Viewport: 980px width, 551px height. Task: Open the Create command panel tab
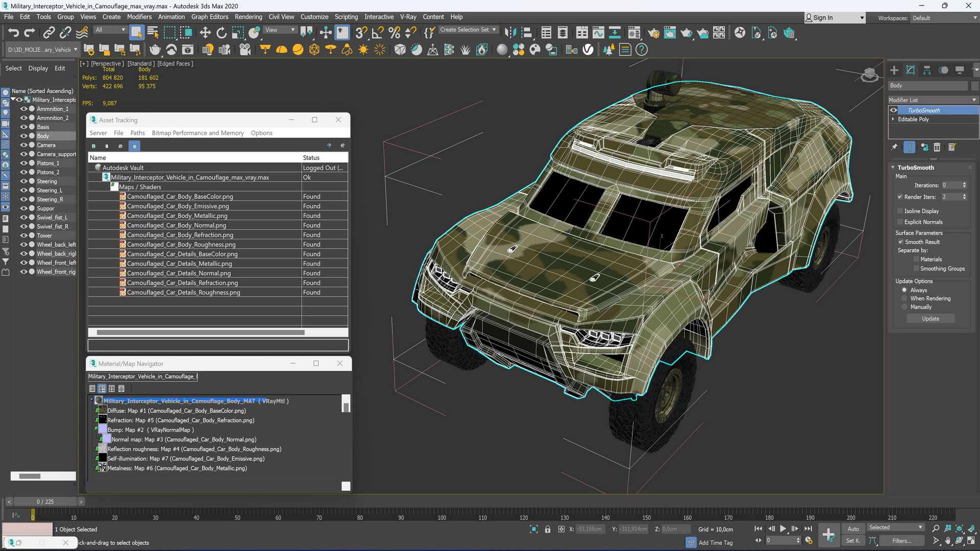894,70
